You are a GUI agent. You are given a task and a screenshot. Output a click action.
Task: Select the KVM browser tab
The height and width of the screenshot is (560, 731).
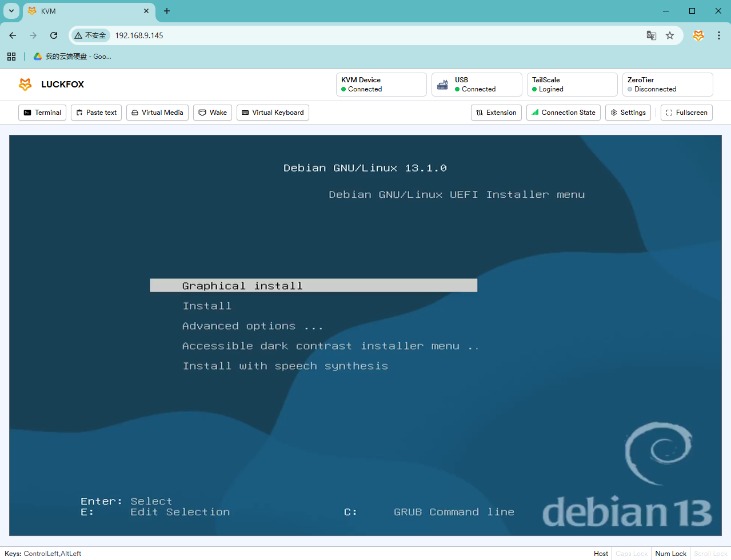point(86,11)
